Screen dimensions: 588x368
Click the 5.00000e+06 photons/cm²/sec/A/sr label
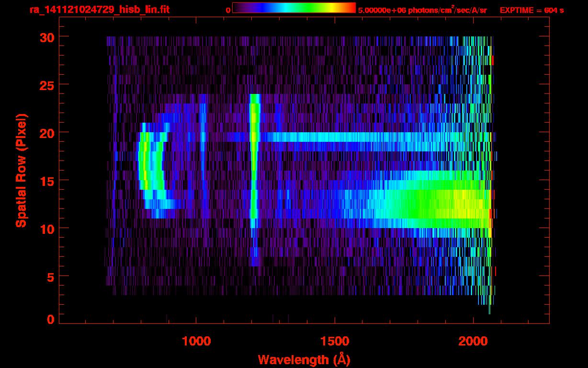coord(422,10)
